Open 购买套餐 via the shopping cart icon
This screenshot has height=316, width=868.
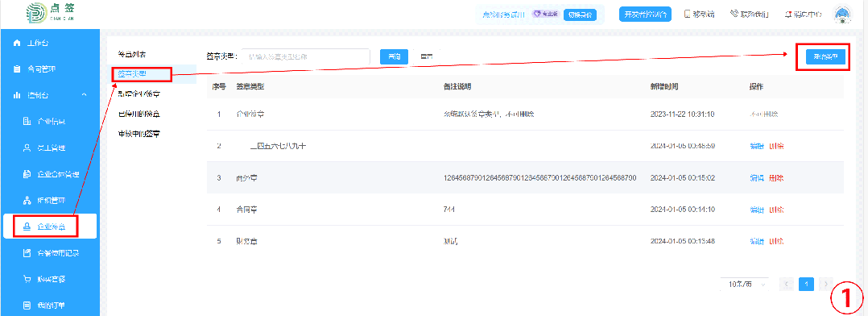tap(27, 279)
